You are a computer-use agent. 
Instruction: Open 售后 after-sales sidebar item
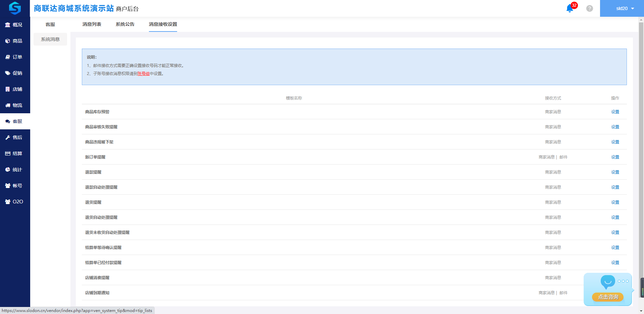[x=15, y=137]
